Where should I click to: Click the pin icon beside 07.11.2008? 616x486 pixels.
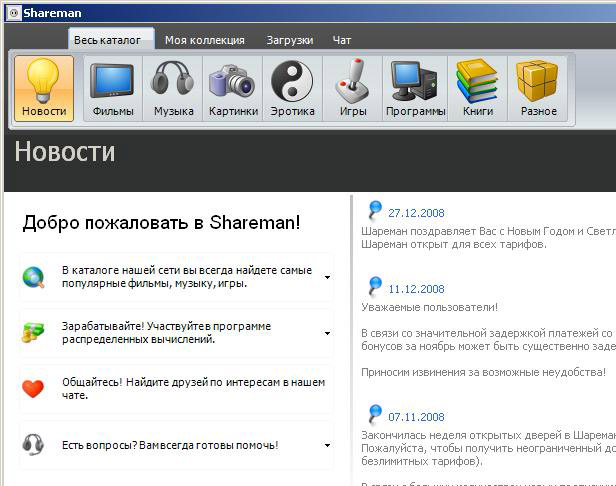pyautogui.click(x=375, y=414)
